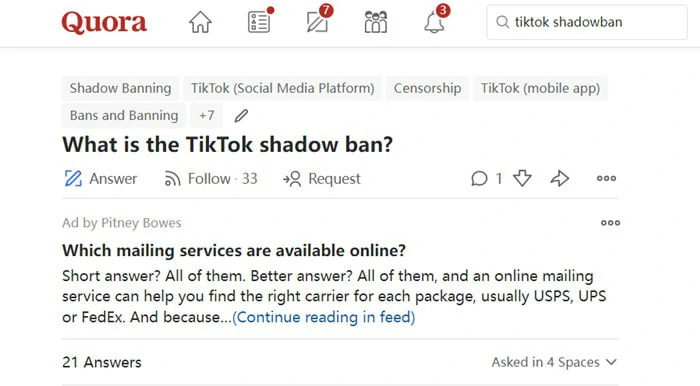
Task: Open Answer drafts pencil icon in navbar
Action: tap(318, 22)
